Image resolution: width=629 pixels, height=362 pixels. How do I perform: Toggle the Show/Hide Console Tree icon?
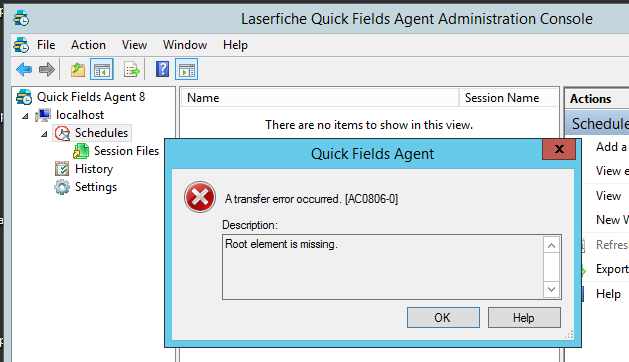point(102,69)
